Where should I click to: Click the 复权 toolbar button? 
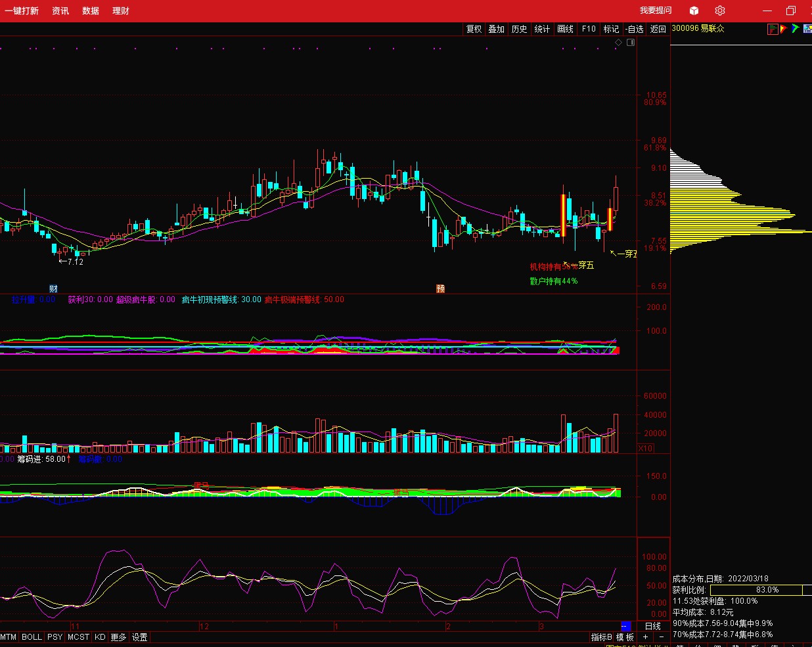tap(474, 29)
